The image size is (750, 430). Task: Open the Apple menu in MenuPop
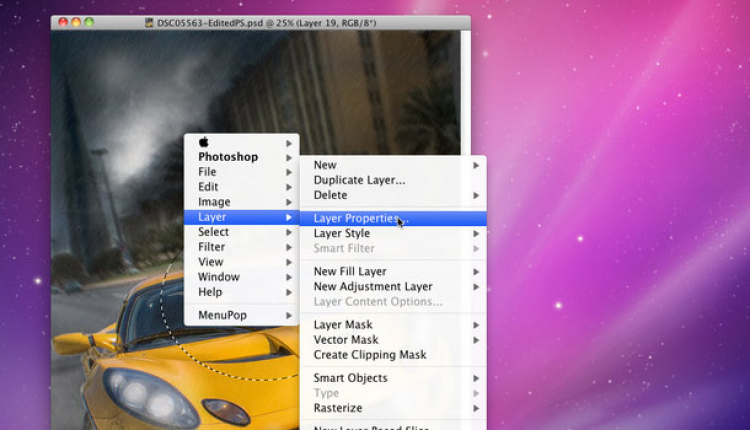(x=242, y=142)
